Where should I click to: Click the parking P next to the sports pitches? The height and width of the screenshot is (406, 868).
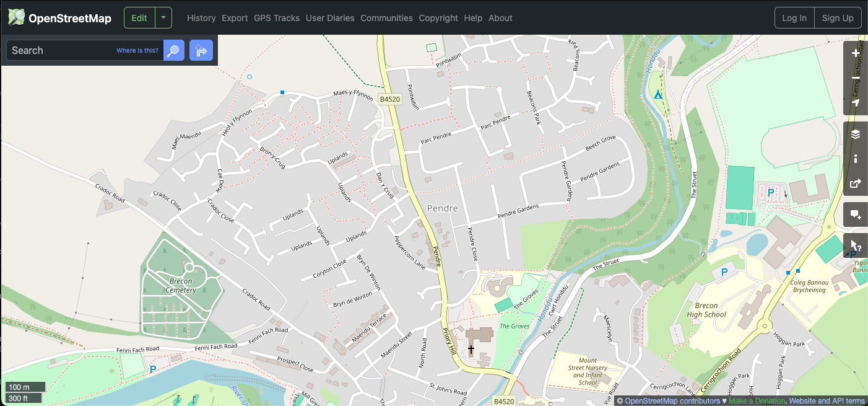click(771, 193)
